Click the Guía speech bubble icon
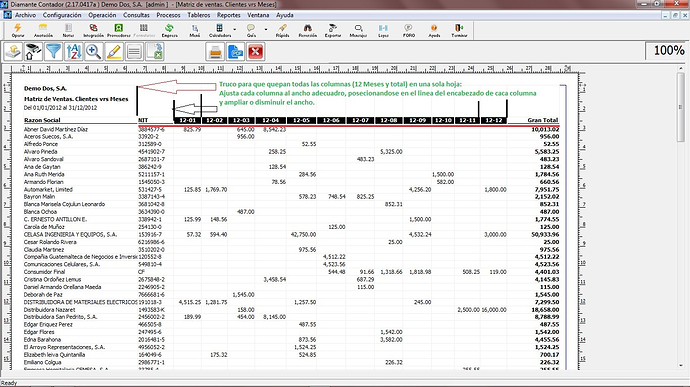Viewport: 690px width, 387px height. (251, 30)
